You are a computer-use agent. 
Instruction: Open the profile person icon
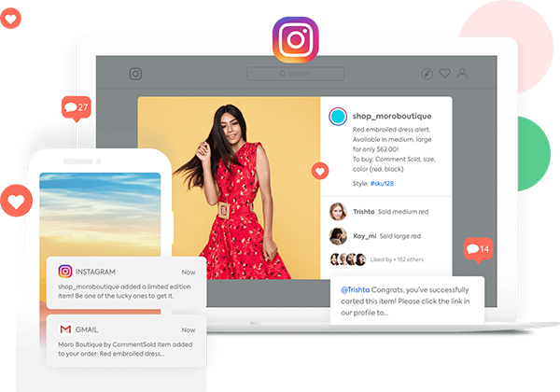[x=462, y=74]
